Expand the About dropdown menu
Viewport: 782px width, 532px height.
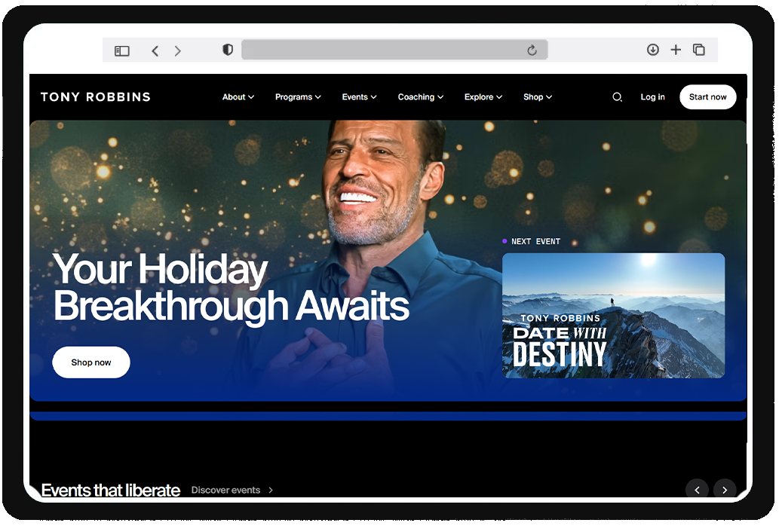click(238, 97)
